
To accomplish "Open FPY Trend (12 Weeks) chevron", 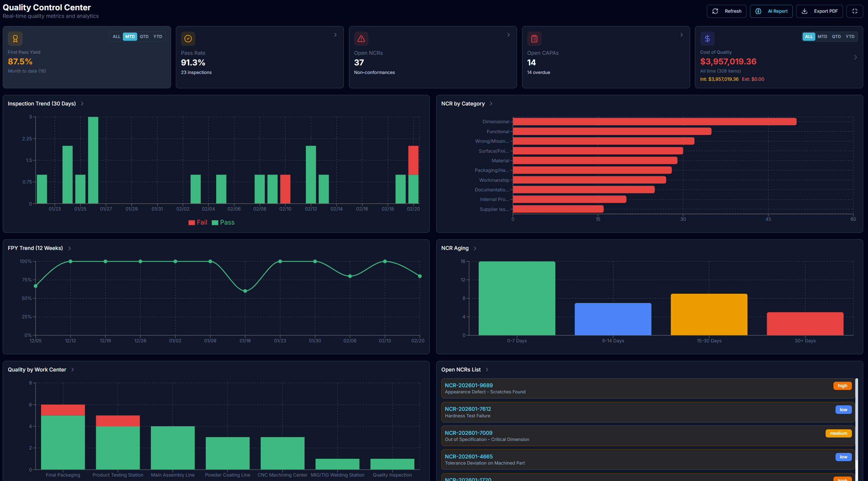I will click(69, 248).
